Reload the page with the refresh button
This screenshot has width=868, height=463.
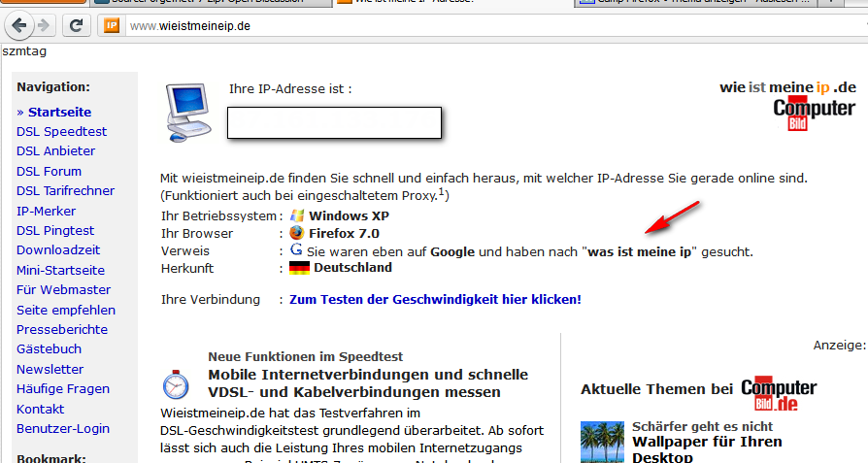click(x=77, y=25)
